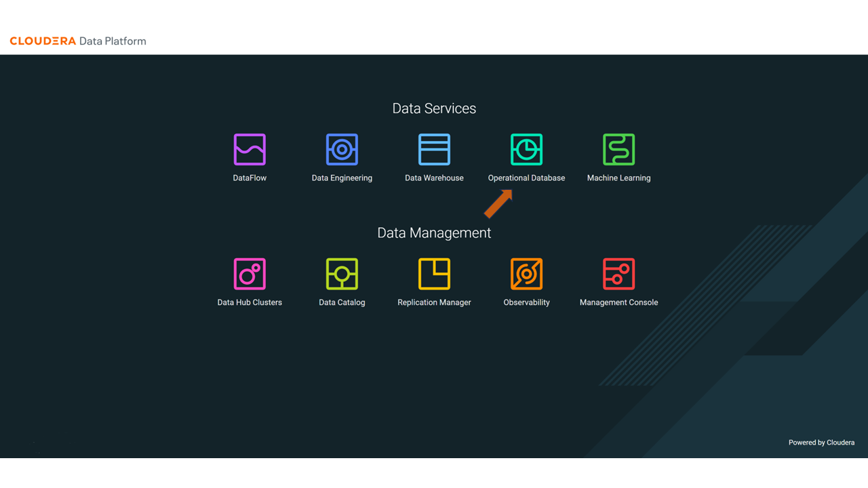The width and height of the screenshot is (868, 488).
Task: Open the Operational Database icon
Action: coord(526,150)
